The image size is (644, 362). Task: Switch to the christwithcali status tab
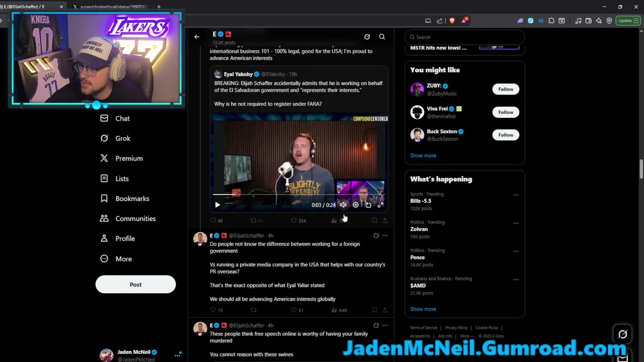110,7
